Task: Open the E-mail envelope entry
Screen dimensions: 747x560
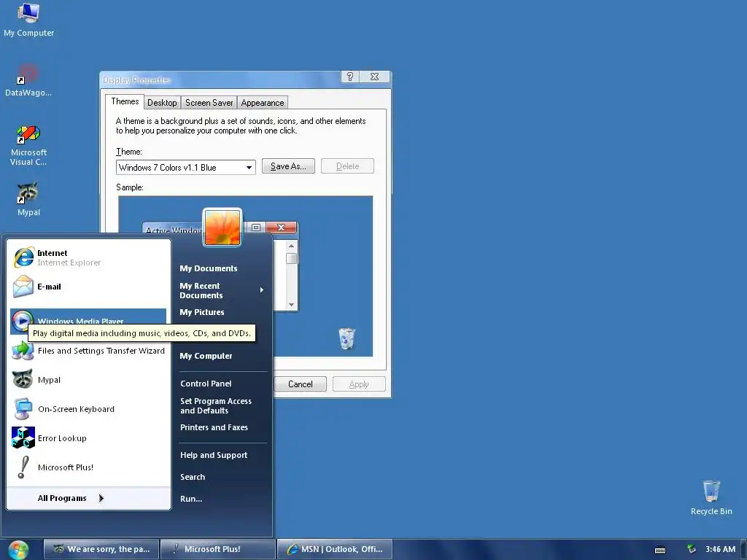Action: pyautogui.click(x=88, y=287)
